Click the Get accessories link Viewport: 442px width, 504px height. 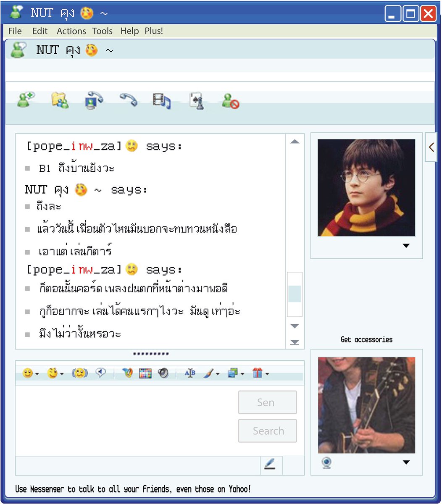(x=366, y=339)
